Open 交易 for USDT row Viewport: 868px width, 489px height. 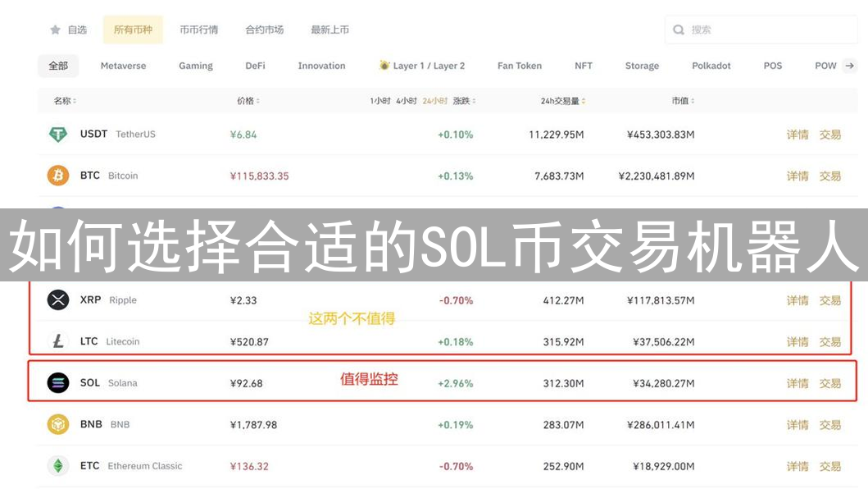pyautogui.click(x=830, y=135)
